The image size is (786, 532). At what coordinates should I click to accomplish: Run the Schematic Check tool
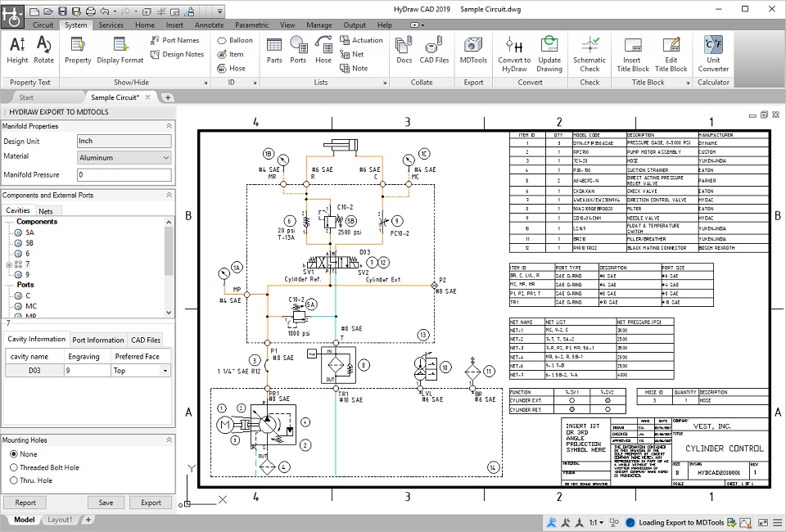click(589, 51)
